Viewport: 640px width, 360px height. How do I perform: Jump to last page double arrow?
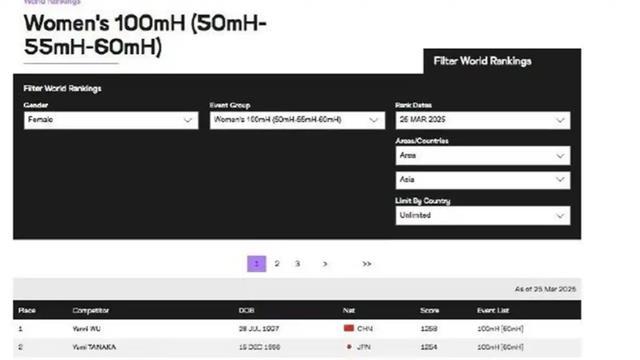[367, 264]
